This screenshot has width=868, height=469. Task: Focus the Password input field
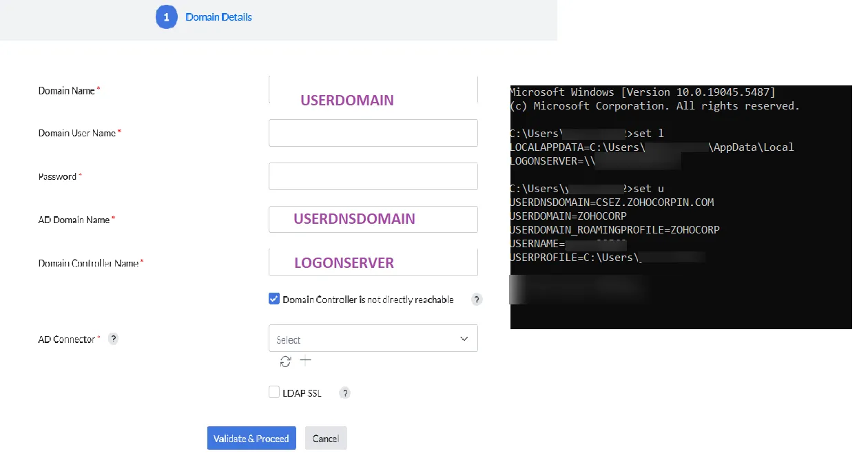click(373, 176)
